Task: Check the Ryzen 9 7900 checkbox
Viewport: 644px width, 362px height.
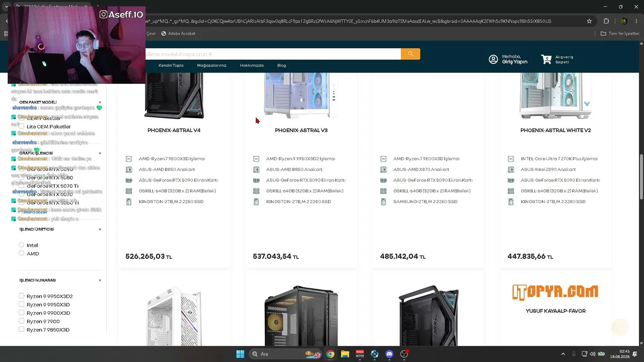Action: coord(22,321)
